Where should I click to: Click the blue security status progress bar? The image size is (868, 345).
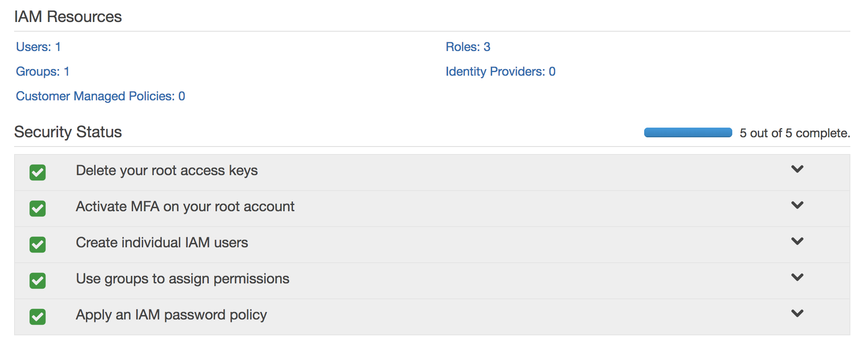[x=688, y=132]
